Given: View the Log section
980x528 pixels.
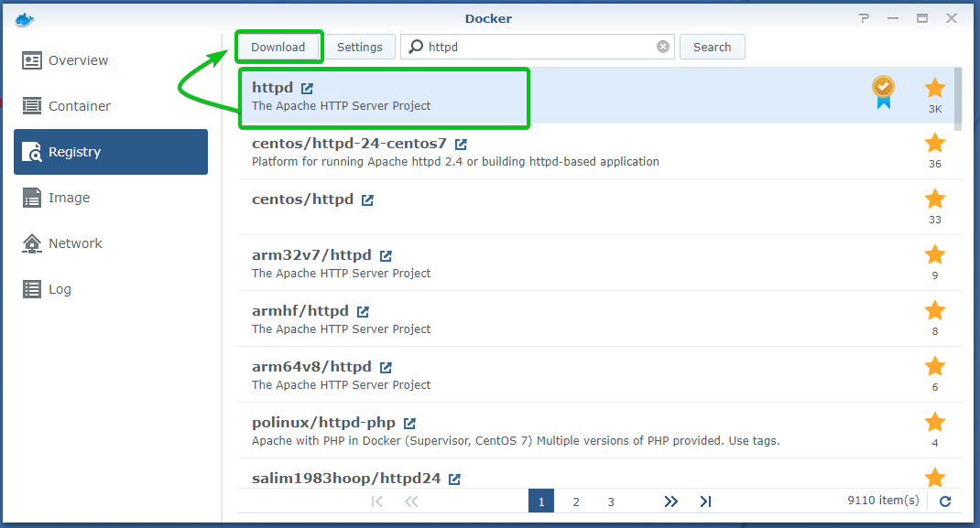Looking at the screenshot, I should coord(111,289).
